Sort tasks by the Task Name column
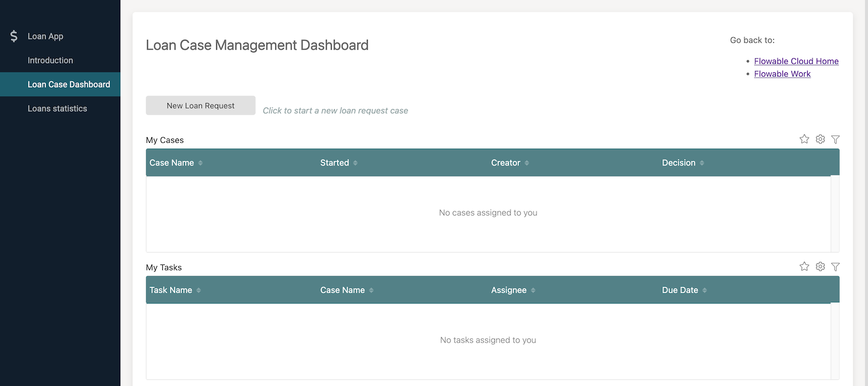Viewport: 868px width, 386px height. tap(198, 290)
